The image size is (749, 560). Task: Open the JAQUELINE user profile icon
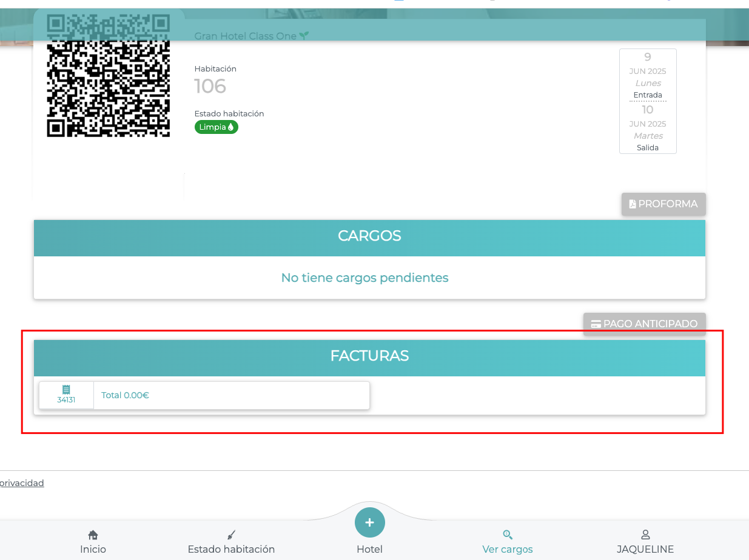[x=645, y=535]
